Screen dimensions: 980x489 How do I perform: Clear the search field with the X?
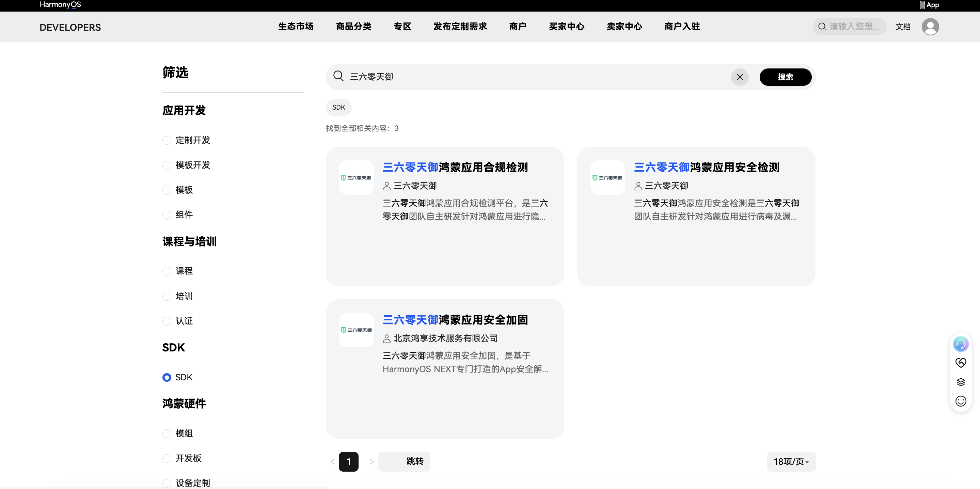[x=740, y=77]
